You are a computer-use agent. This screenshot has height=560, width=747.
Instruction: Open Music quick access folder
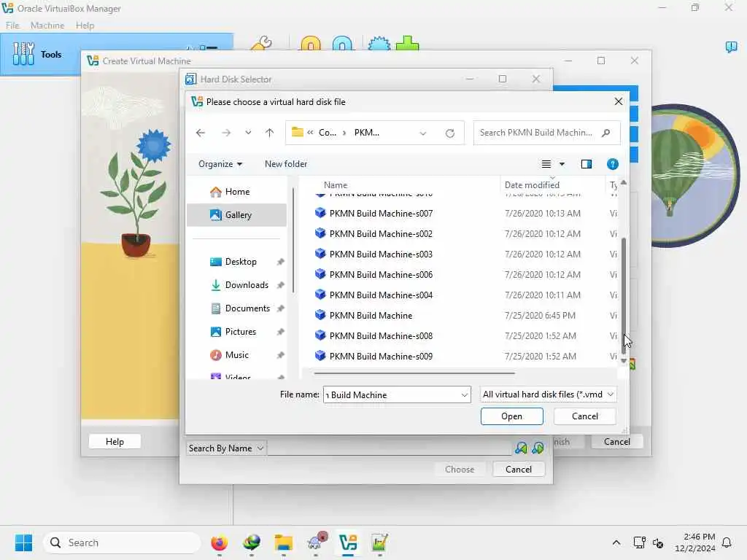237,355
